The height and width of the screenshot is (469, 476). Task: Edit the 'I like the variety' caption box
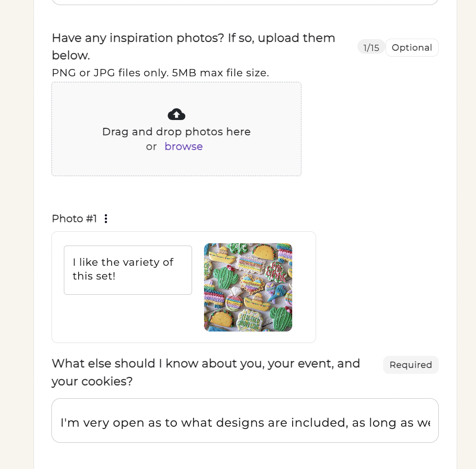(128, 270)
